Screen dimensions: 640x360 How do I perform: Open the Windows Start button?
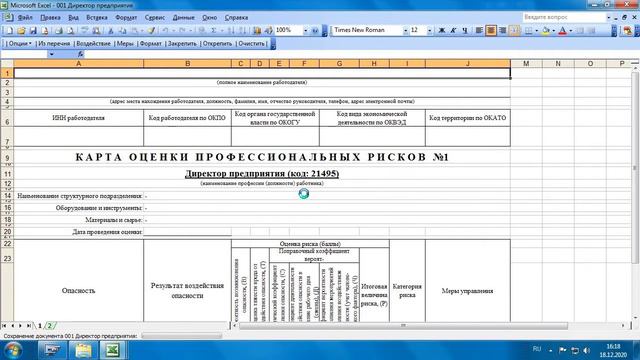click(x=13, y=350)
